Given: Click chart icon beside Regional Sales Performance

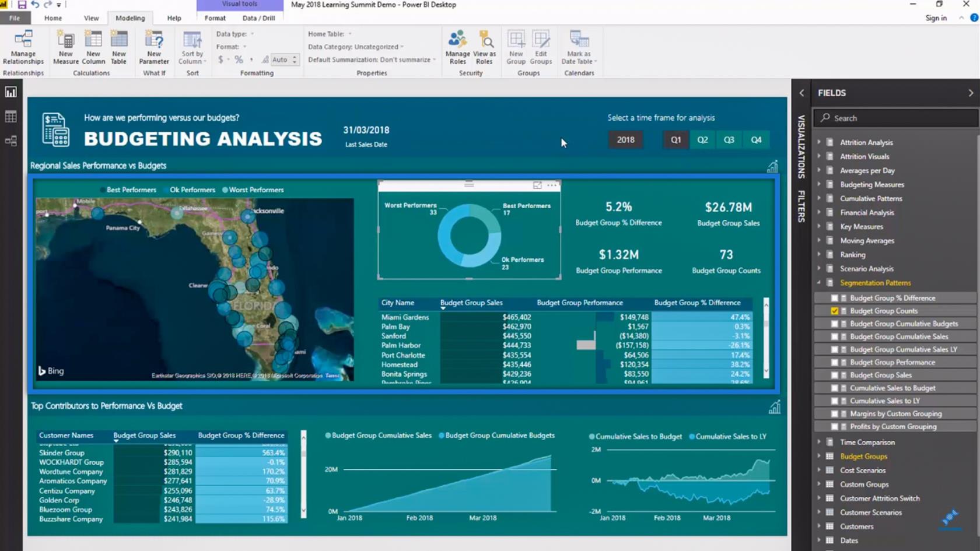Looking at the screenshot, I should (772, 167).
